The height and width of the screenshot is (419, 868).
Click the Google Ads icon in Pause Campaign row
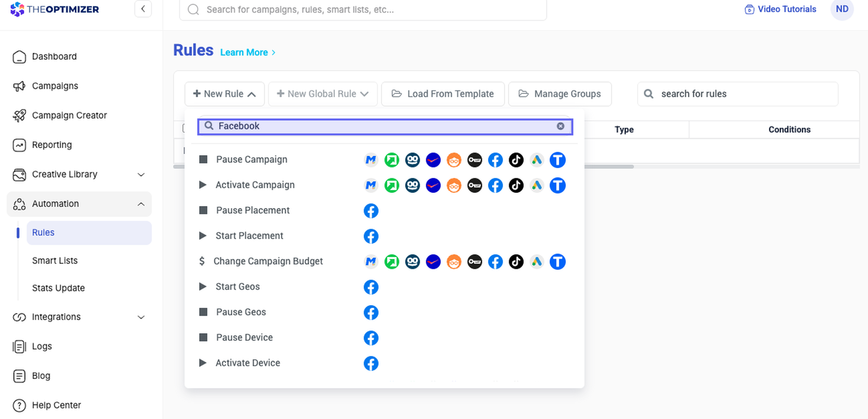(x=537, y=160)
